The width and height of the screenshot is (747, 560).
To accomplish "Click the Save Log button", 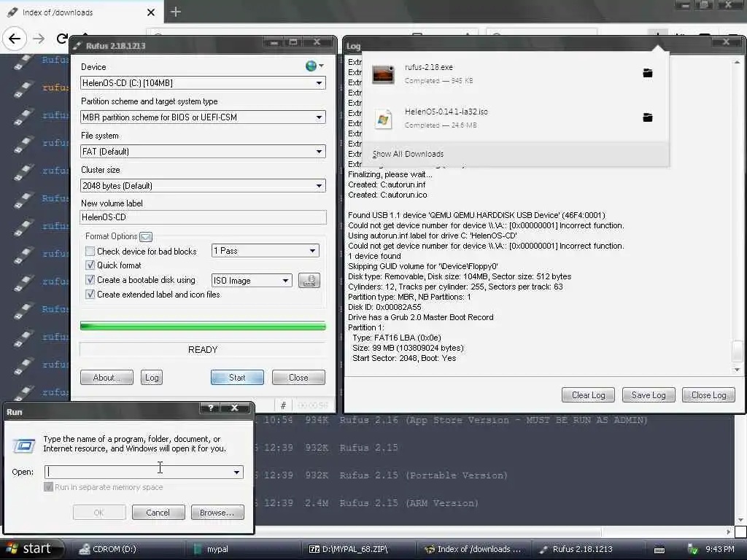I will tap(649, 395).
